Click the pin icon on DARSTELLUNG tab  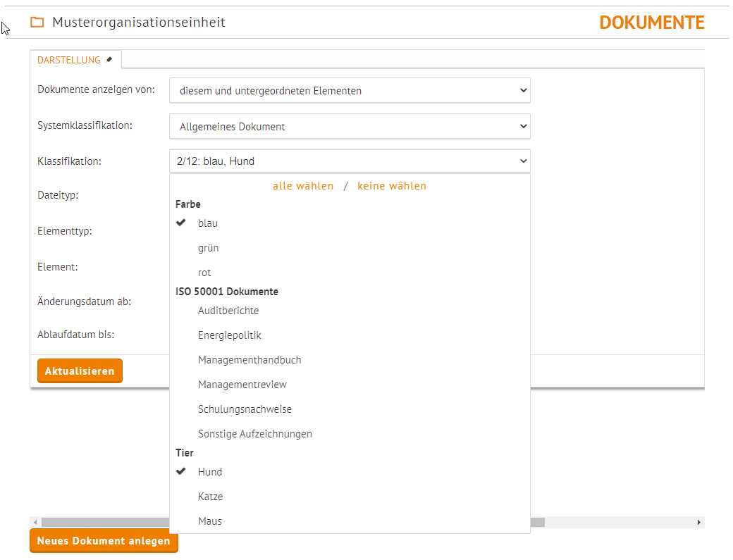point(109,59)
